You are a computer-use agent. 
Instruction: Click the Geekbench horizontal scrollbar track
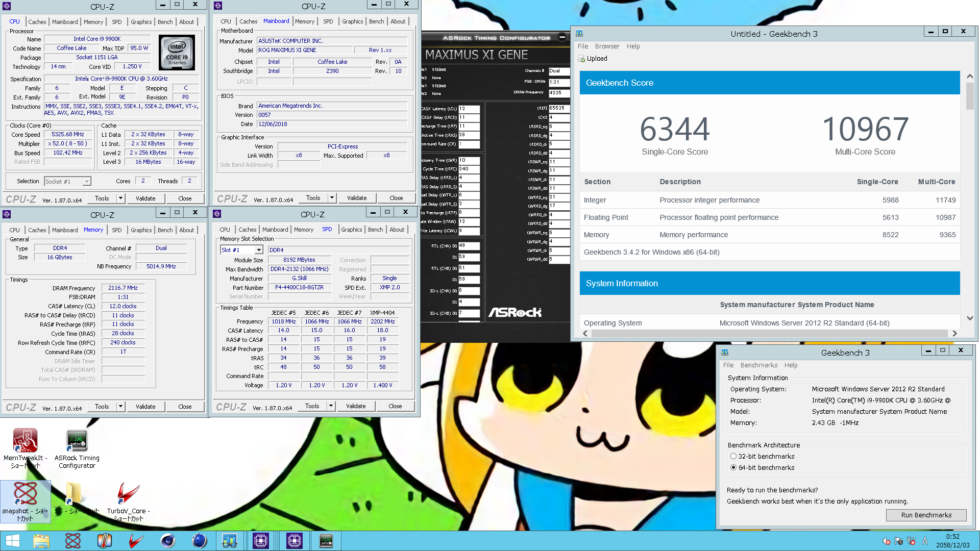(x=770, y=333)
